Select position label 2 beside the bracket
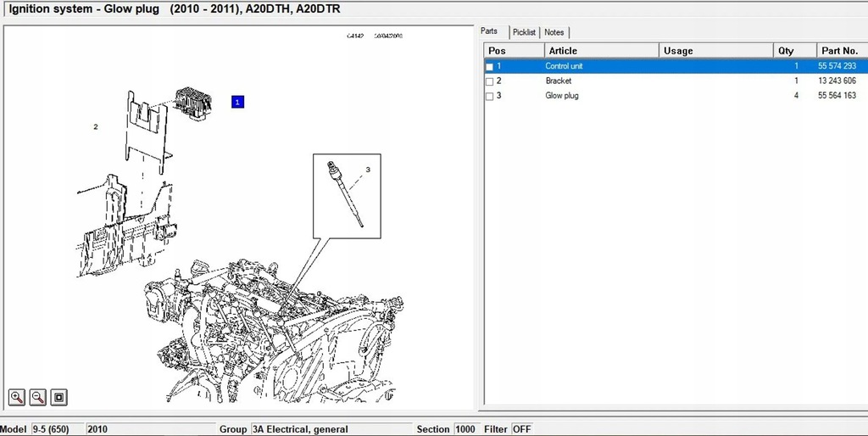This screenshot has height=436, width=868. coord(96,127)
